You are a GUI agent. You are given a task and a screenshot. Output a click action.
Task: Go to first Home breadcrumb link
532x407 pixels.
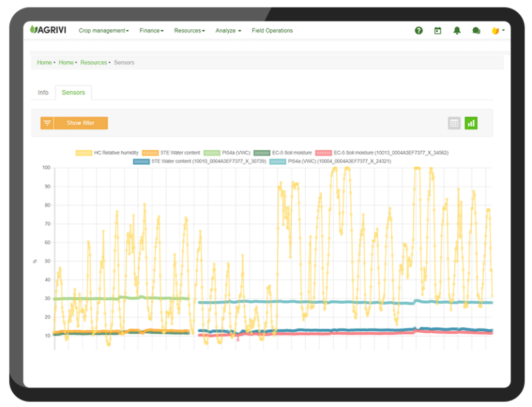[x=44, y=62]
